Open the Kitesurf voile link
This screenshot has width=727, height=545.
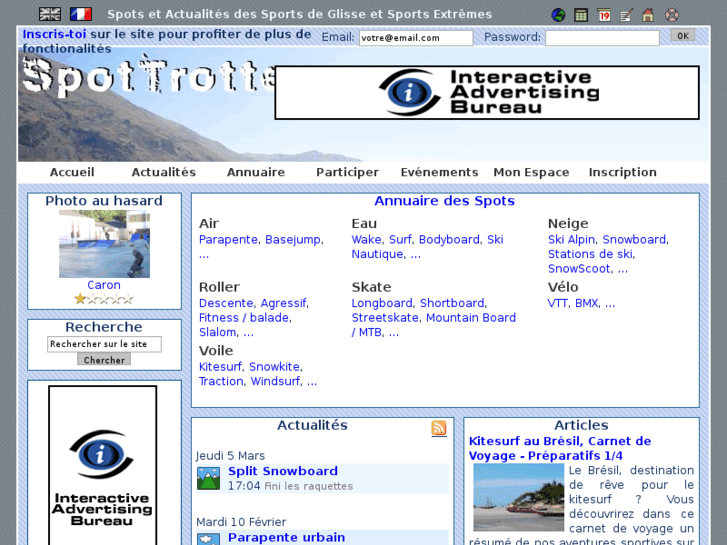point(220,366)
